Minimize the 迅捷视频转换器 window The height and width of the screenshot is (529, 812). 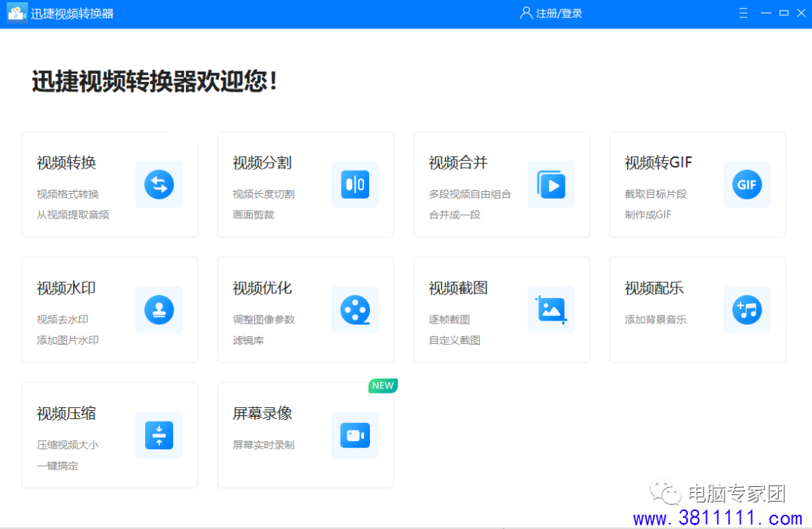pos(766,13)
